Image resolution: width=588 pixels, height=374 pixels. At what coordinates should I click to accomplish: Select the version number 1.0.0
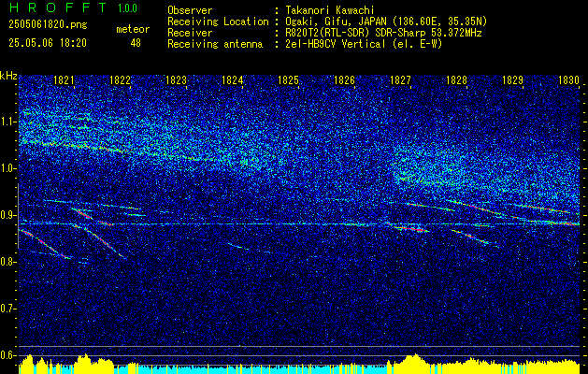click(127, 8)
